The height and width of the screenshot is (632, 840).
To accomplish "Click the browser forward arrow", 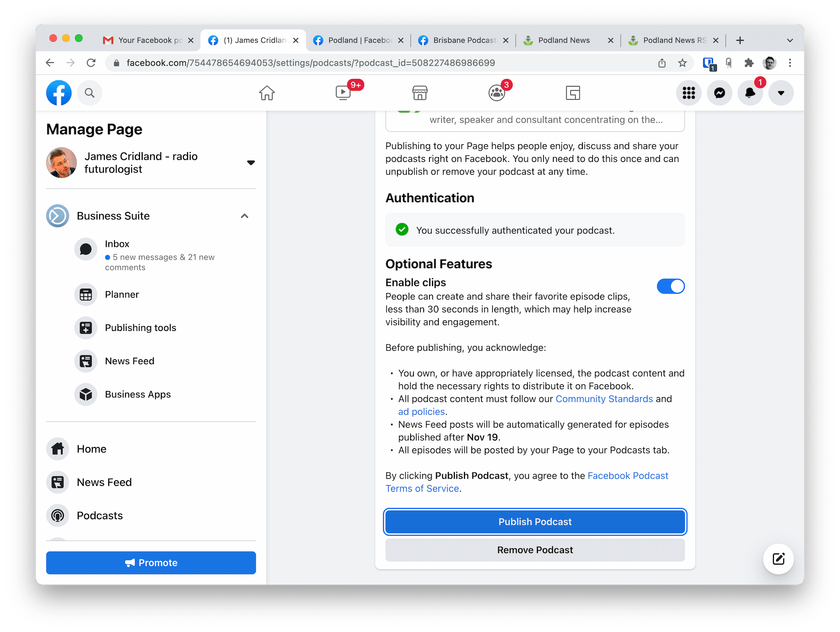I will [x=71, y=63].
